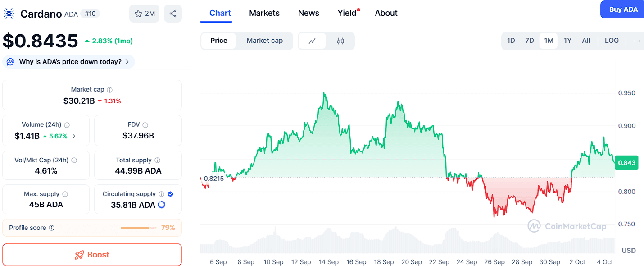The width and height of the screenshot is (644, 266).
Task: Toggle chart to Price view
Action: [x=219, y=41]
